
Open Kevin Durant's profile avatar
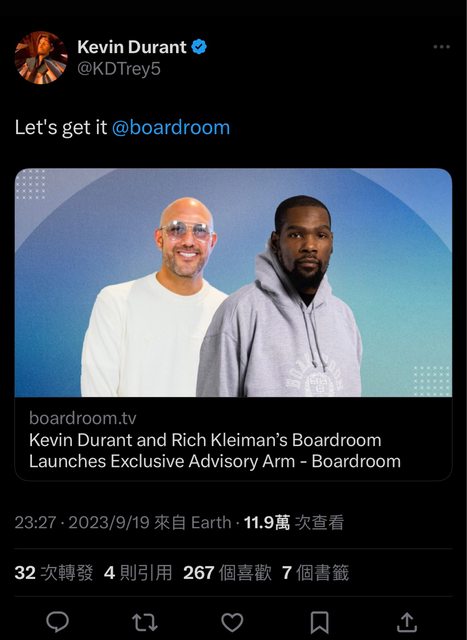(x=41, y=58)
